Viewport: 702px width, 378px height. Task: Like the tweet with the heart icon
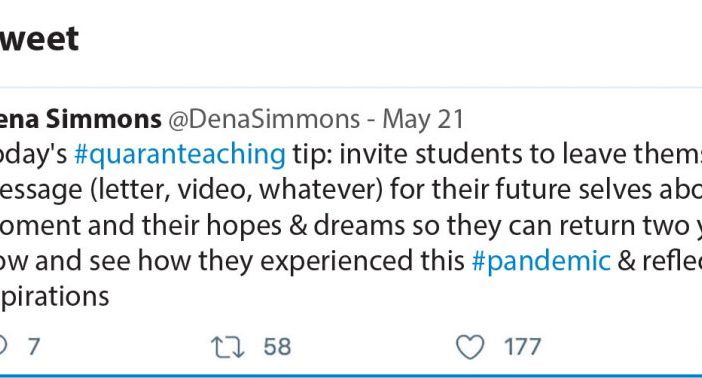[470, 347]
